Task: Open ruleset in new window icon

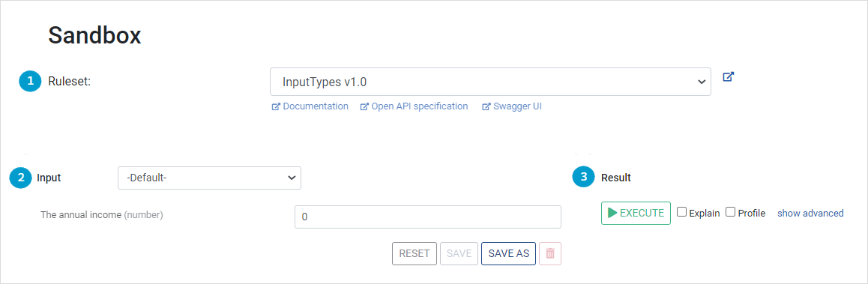Action: coord(729,77)
